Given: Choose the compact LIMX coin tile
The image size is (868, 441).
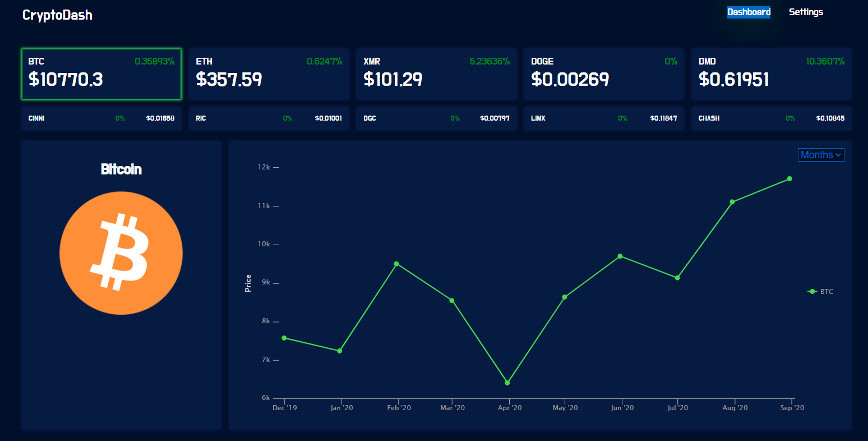Looking at the screenshot, I should tap(604, 118).
